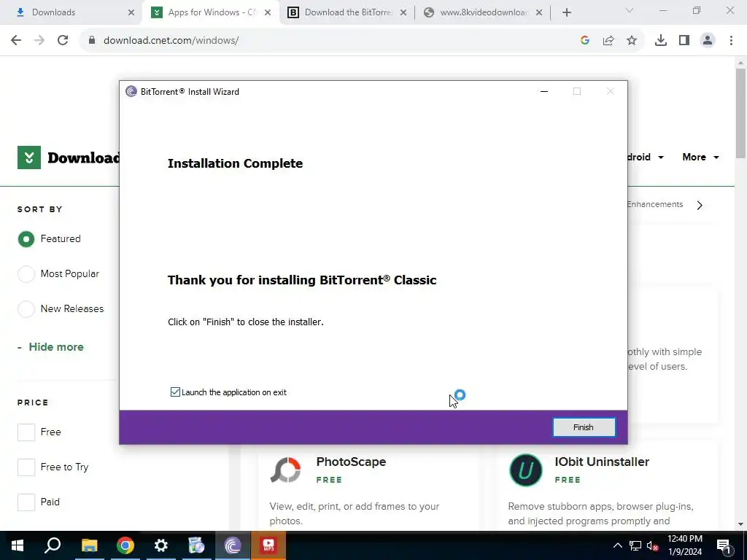The width and height of the screenshot is (747, 560).
Task: Expand the Android dropdown arrow in header
Action: click(661, 157)
